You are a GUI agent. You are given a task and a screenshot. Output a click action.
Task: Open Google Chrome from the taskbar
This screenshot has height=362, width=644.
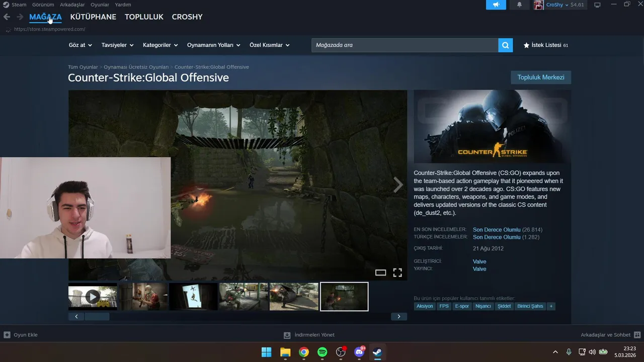(x=304, y=352)
